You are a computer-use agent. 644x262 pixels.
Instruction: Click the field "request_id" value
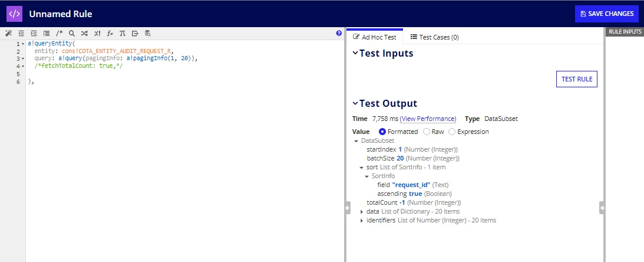[x=411, y=185]
